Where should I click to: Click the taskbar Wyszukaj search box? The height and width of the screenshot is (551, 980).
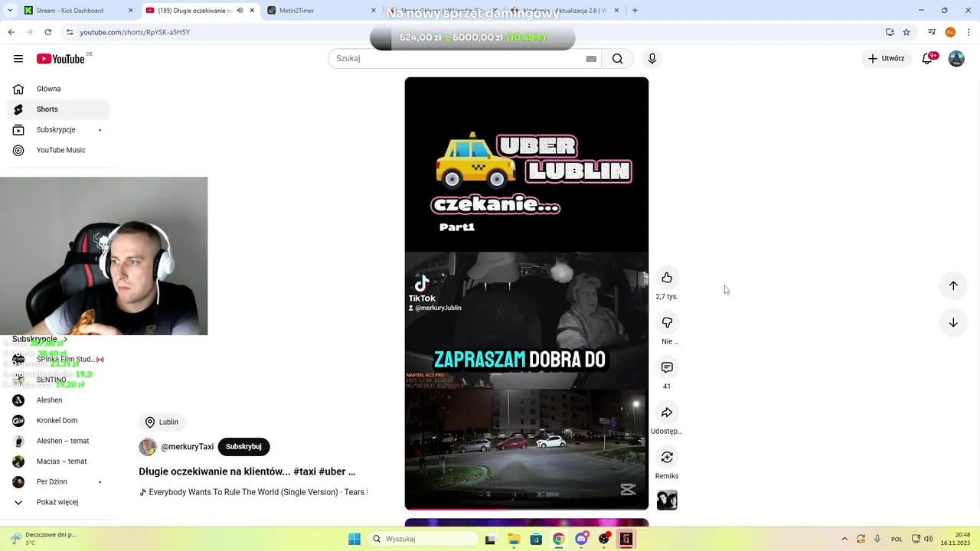click(x=422, y=539)
